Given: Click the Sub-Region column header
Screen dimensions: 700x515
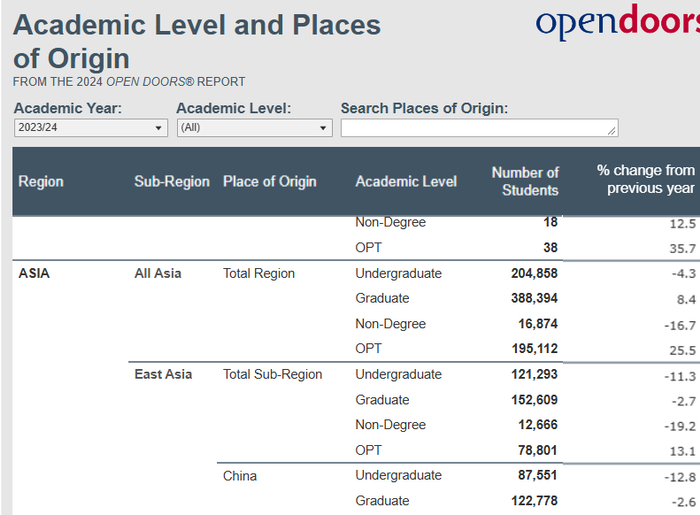Looking at the screenshot, I should click(x=172, y=181).
